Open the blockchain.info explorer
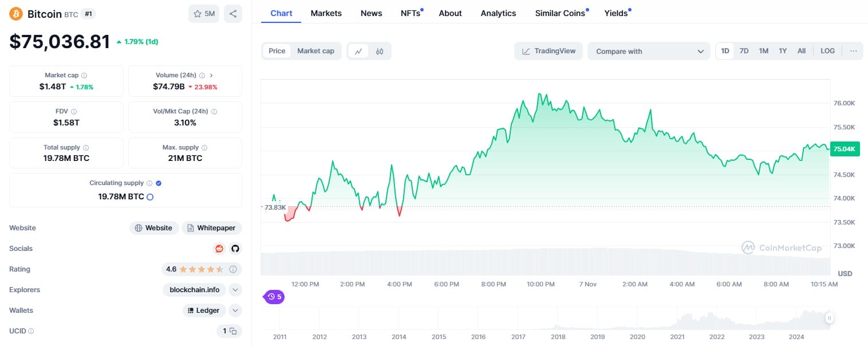The image size is (868, 346). pos(195,290)
